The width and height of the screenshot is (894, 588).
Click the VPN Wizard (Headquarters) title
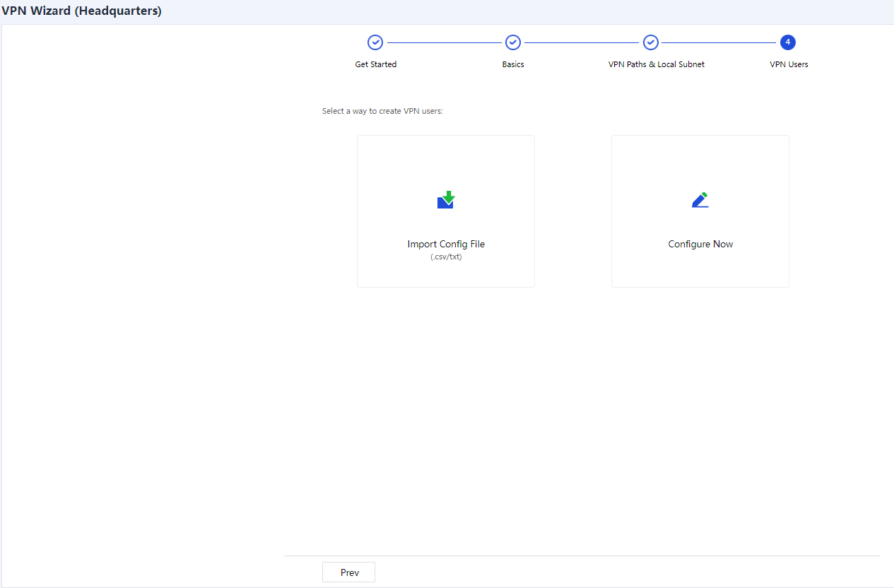click(81, 11)
